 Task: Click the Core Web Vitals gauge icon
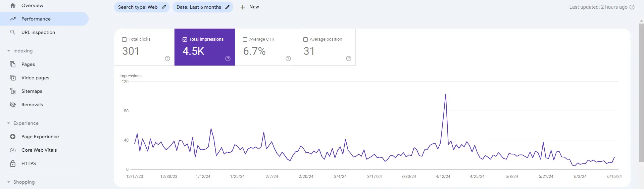point(13,150)
